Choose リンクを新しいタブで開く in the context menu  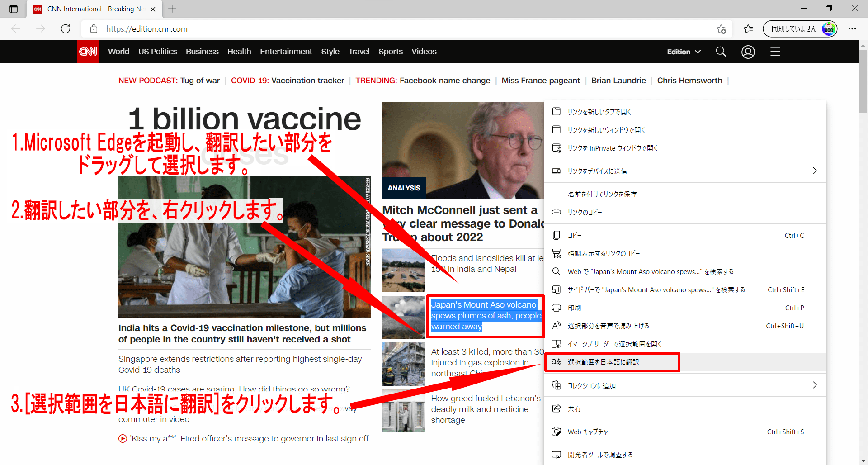(x=599, y=112)
